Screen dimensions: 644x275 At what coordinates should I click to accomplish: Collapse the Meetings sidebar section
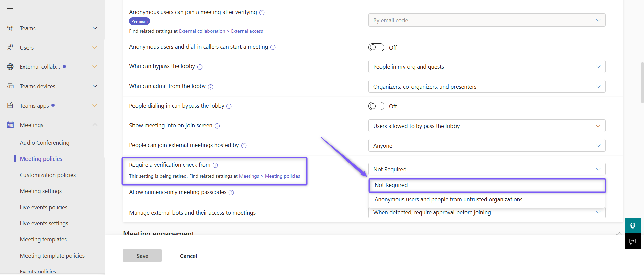(95, 125)
